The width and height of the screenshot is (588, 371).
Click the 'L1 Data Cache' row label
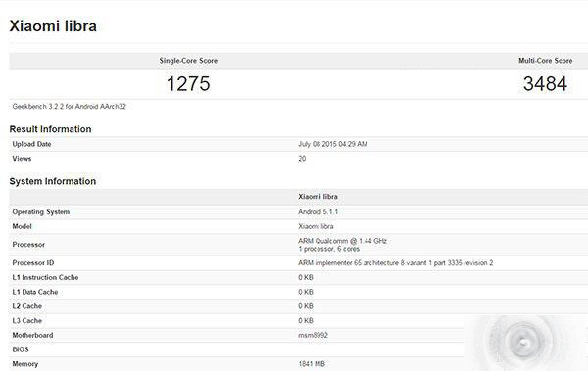click(35, 292)
